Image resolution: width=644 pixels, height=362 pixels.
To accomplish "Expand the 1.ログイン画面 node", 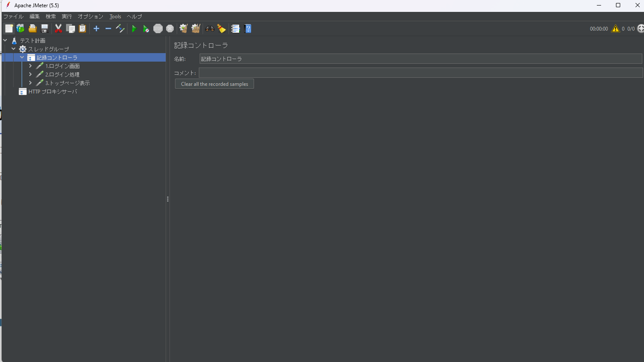I will (x=30, y=66).
